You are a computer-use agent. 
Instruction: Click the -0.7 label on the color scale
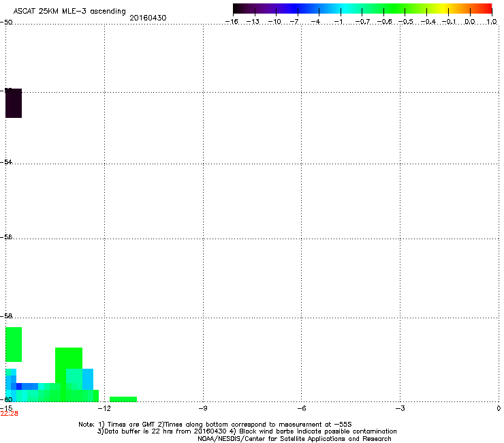pos(362,22)
